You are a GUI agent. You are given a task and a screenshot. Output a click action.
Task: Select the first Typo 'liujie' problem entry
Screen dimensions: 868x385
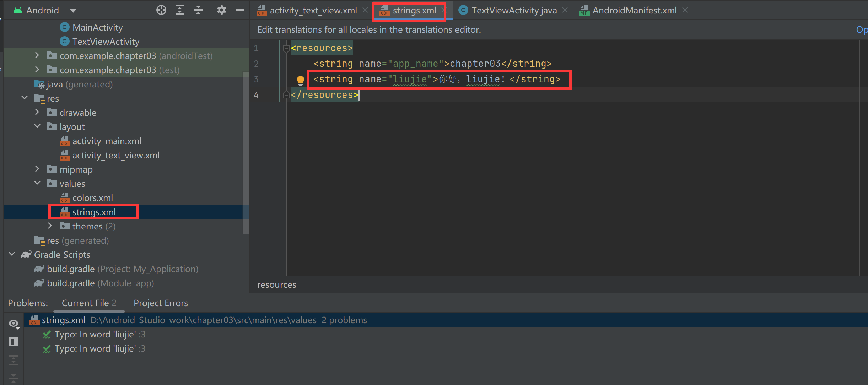pyautogui.click(x=100, y=334)
